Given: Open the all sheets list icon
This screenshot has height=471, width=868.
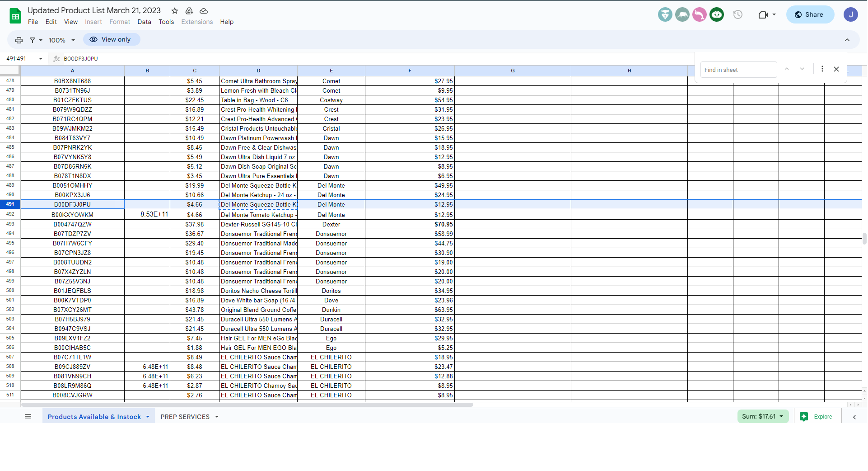Looking at the screenshot, I should pyautogui.click(x=28, y=417).
